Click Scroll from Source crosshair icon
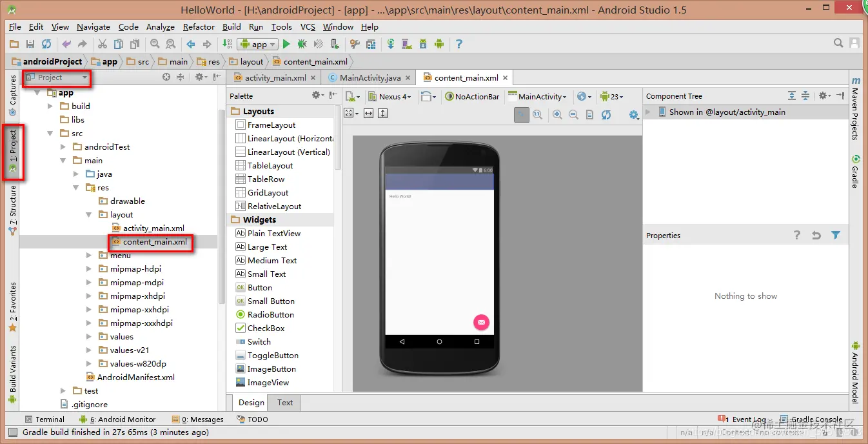Viewport: 868px width, 444px height. pos(166,77)
